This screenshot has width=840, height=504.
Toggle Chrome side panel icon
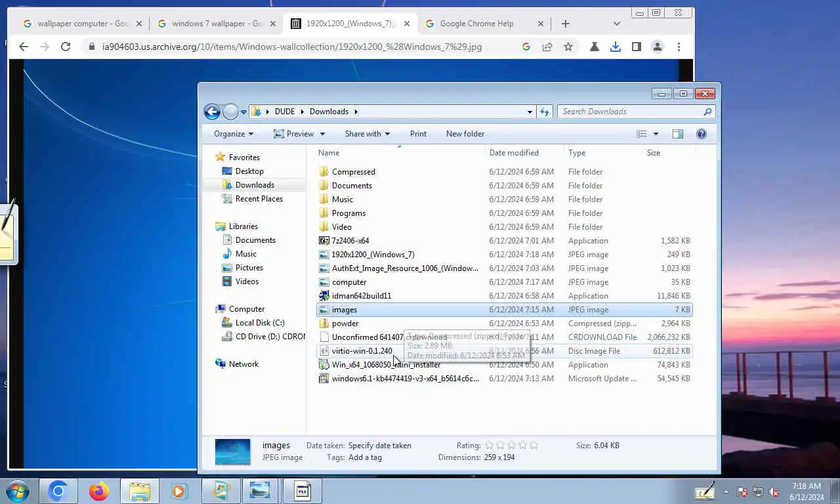(637, 47)
